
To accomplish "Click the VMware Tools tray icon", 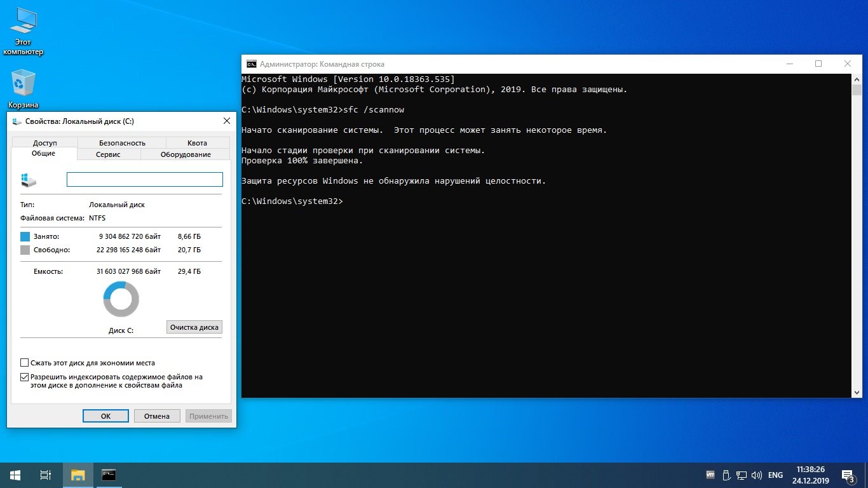I will pyautogui.click(x=710, y=475).
